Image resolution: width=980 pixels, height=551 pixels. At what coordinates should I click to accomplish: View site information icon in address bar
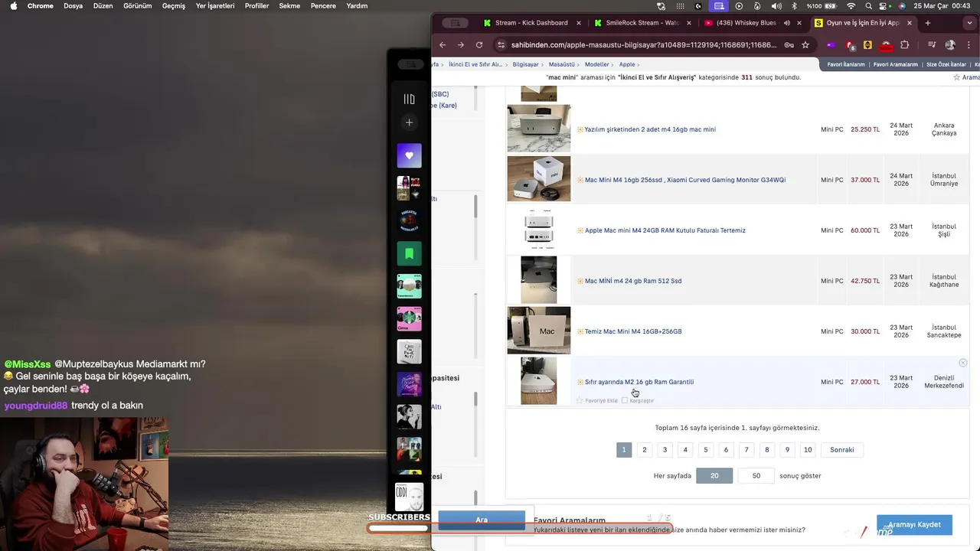point(501,44)
